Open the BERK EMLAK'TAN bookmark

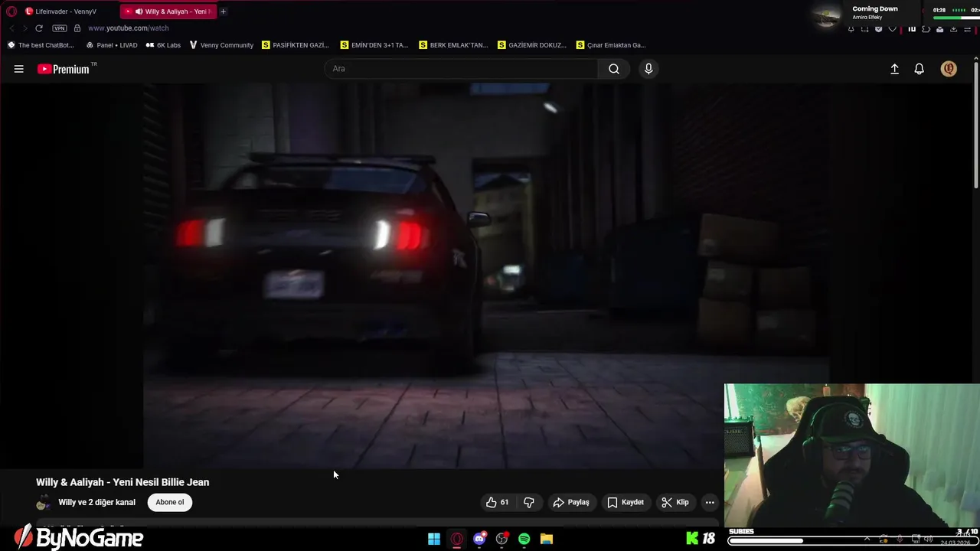(453, 45)
